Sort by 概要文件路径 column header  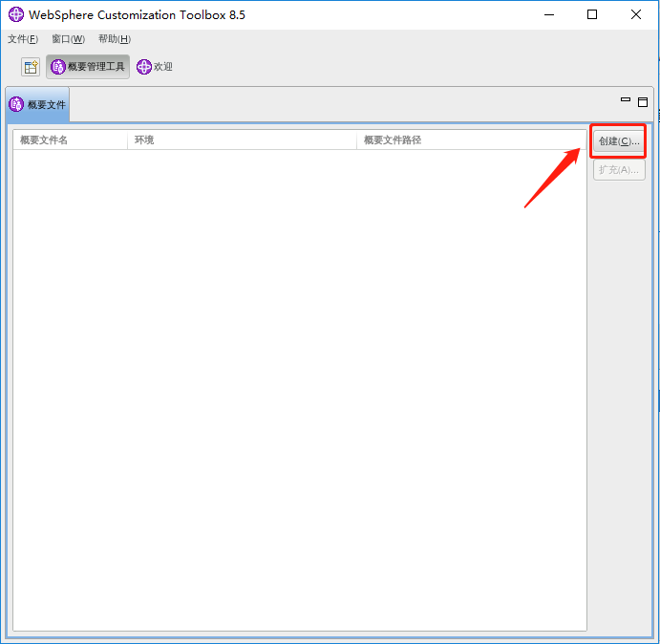coord(472,140)
